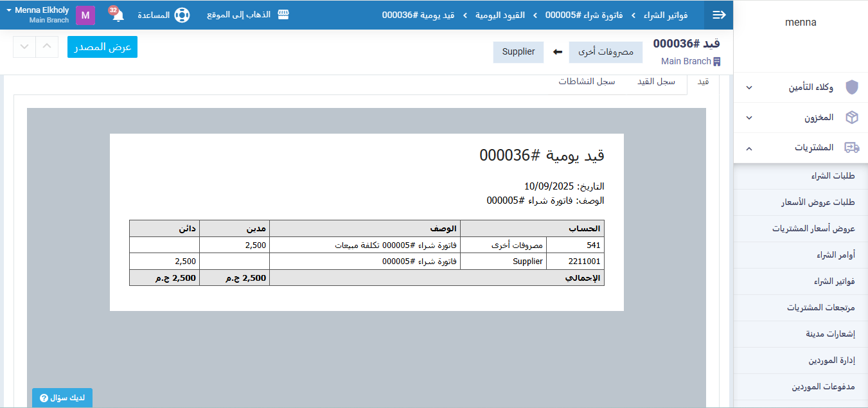Viewport: 868px width, 408px height.
Task: Go to next entry with down chevron
Action: [24, 47]
